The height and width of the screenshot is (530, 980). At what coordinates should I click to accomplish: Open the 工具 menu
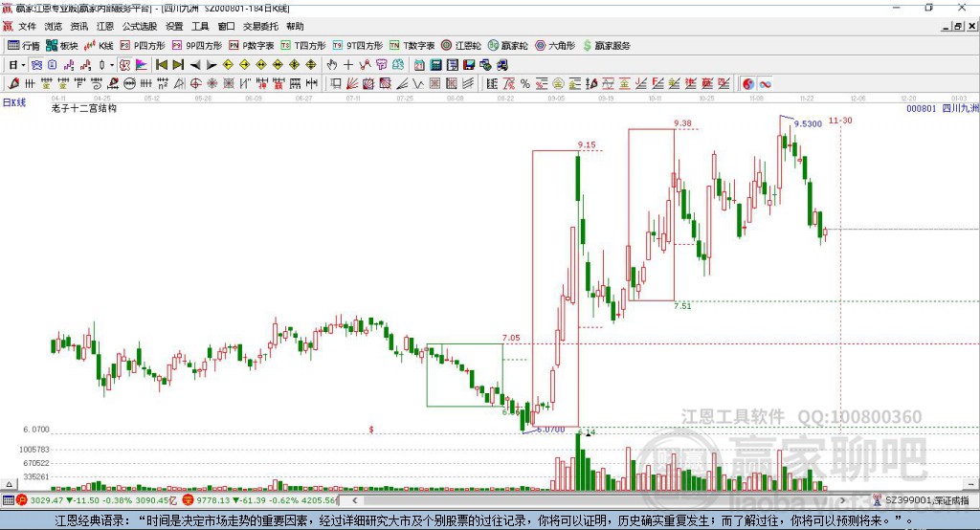(x=200, y=26)
